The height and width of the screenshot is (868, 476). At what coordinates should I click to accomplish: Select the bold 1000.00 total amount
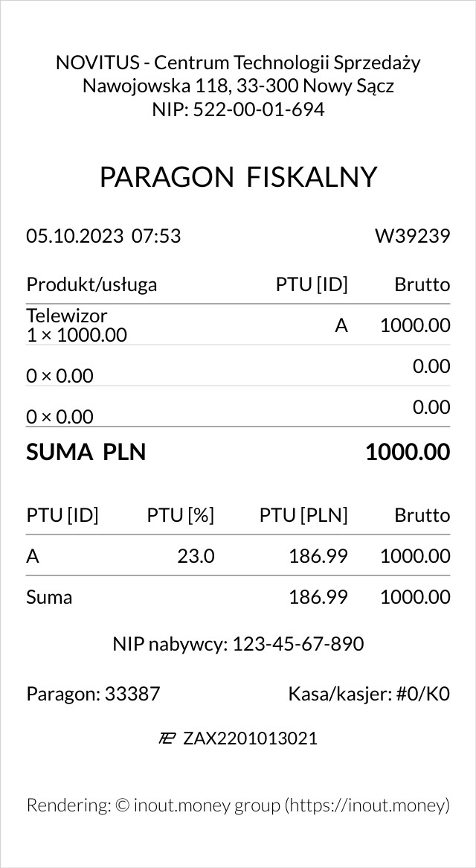click(408, 452)
